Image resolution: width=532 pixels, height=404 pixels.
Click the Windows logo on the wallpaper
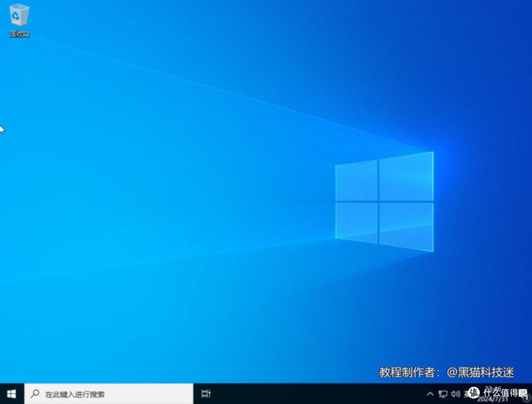(384, 202)
